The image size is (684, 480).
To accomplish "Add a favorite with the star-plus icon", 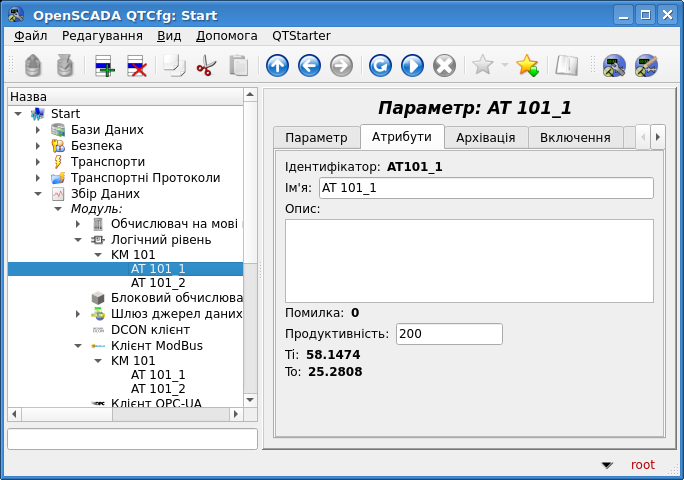I will [527, 66].
